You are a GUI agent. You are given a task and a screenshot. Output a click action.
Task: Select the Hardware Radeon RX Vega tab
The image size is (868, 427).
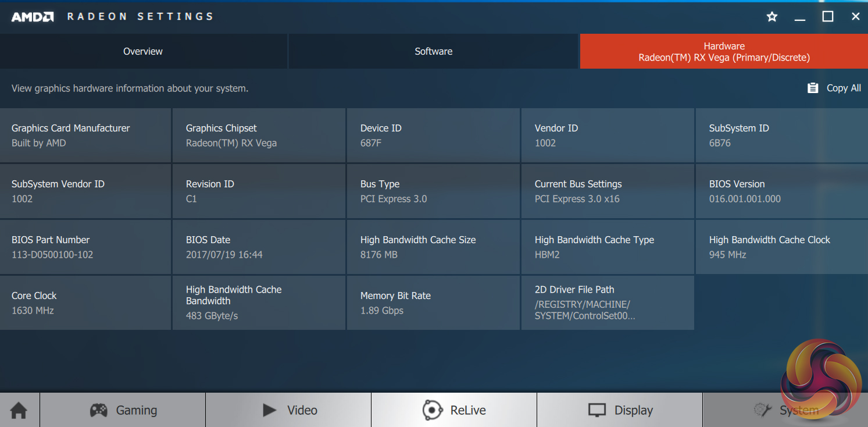[x=724, y=51]
